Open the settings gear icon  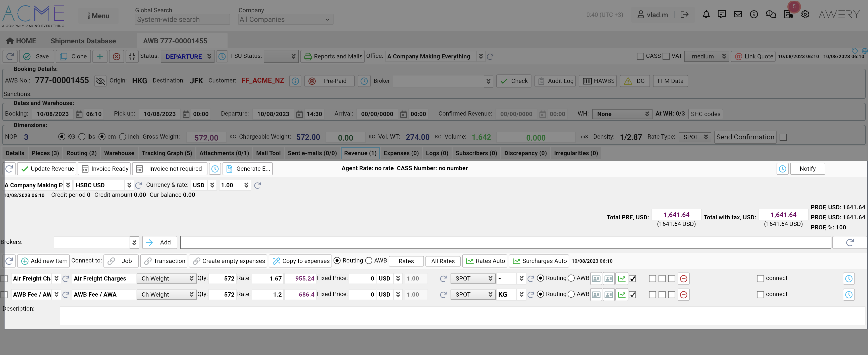[x=805, y=15]
